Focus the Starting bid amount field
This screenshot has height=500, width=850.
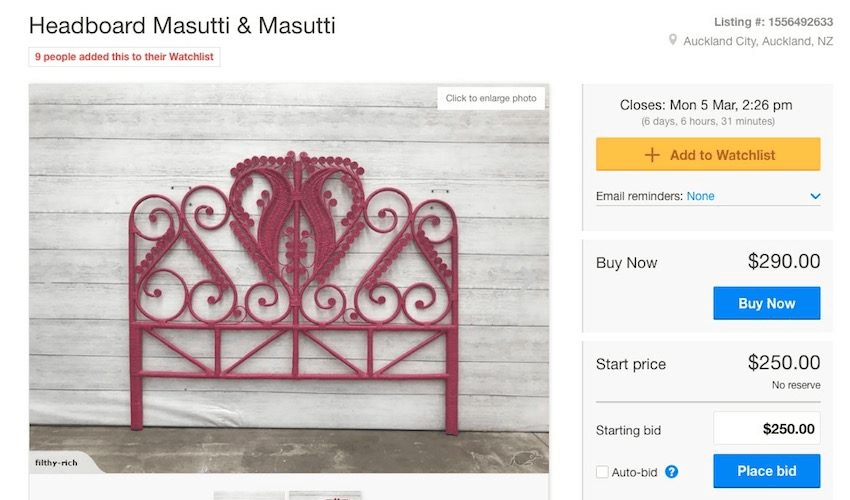pos(766,428)
